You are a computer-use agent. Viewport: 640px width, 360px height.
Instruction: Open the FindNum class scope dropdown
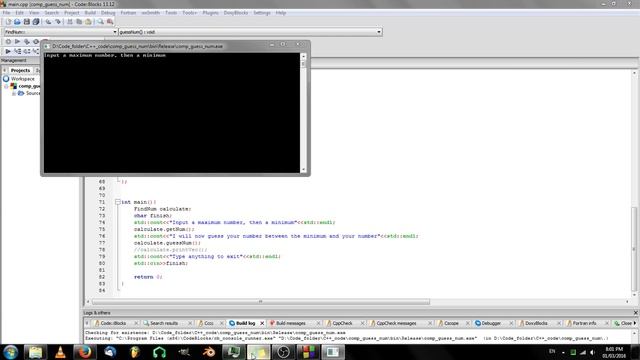pos(60,32)
